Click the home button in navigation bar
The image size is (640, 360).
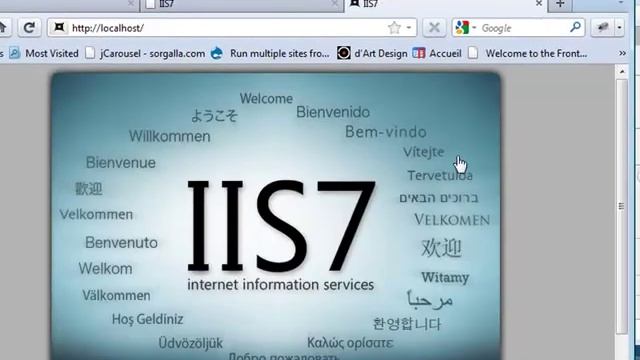pyautogui.click(x=4, y=28)
